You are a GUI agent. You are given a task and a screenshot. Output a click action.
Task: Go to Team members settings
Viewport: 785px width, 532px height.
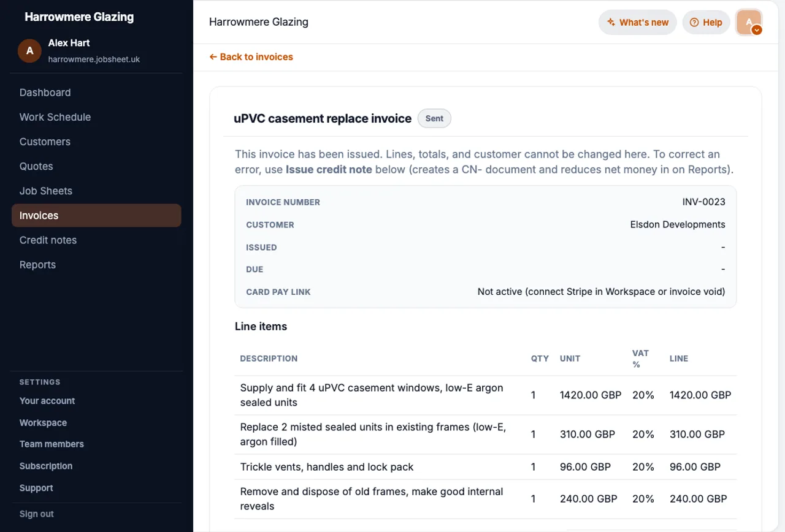tap(52, 444)
